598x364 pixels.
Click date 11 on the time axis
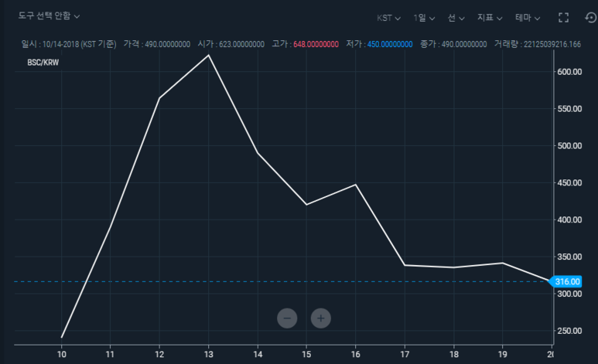coord(110,355)
